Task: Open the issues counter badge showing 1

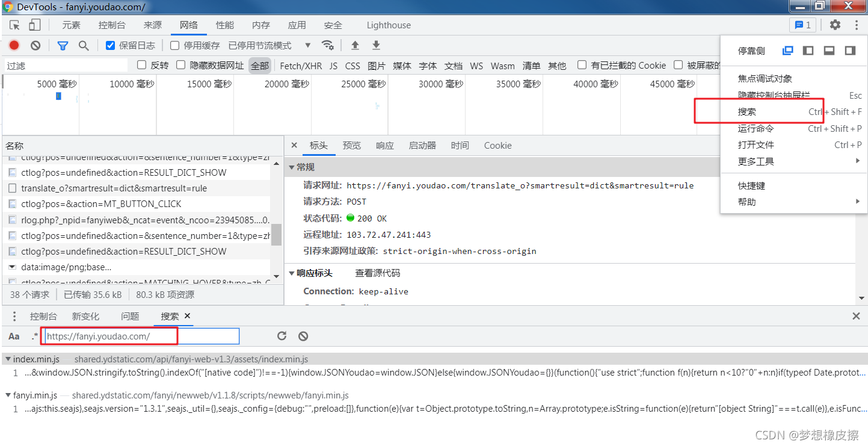Action: coord(802,25)
